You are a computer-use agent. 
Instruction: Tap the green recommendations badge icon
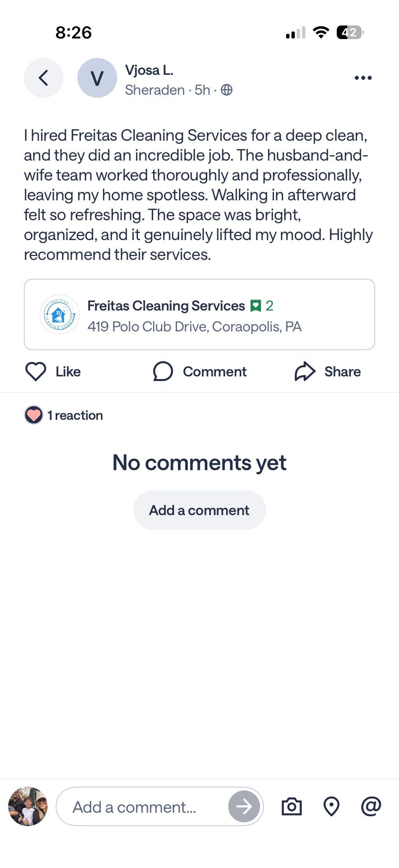256,306
